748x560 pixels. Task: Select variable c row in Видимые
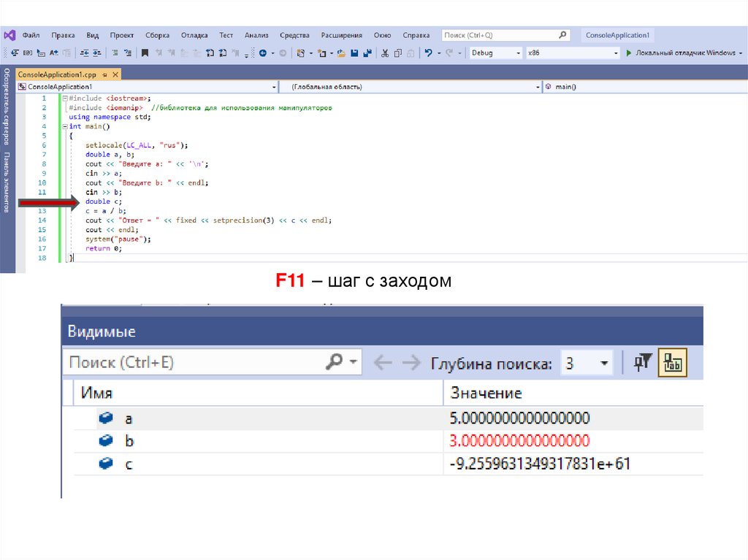point(129,464)
